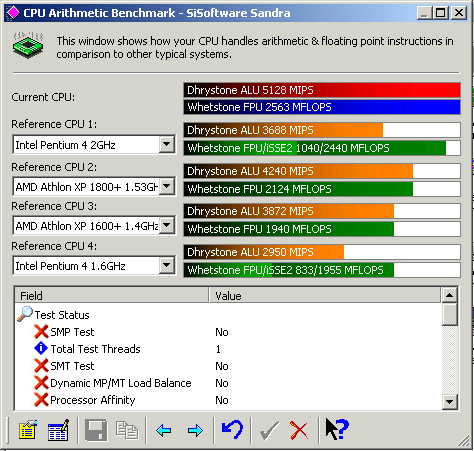The image size is (474, 451).
Task: Expand the Intel Pentium 4 1.6GHz dropdown
Action: pyautogui.click(x=166, y=265)
